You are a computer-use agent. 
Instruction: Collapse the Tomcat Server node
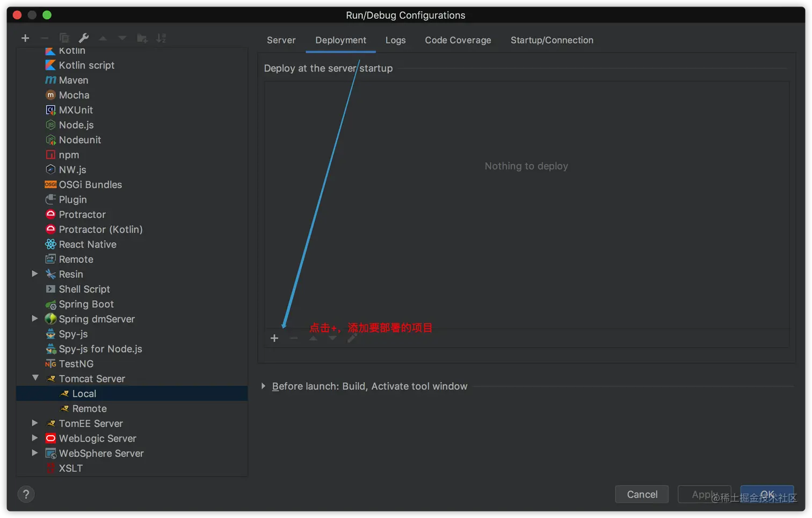click(35, 378)
